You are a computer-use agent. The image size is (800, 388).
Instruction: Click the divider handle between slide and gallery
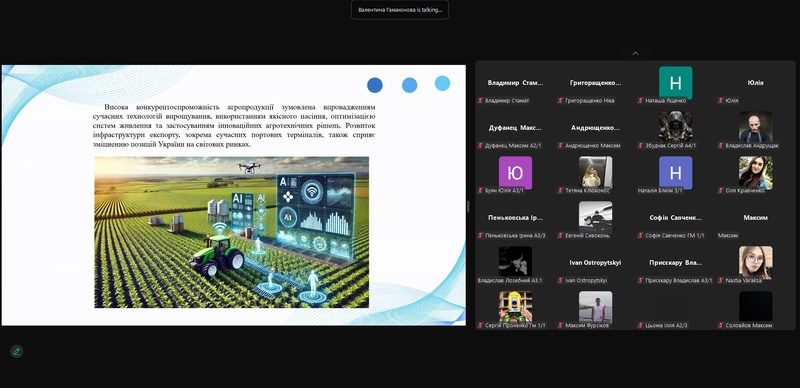[469, 206]
